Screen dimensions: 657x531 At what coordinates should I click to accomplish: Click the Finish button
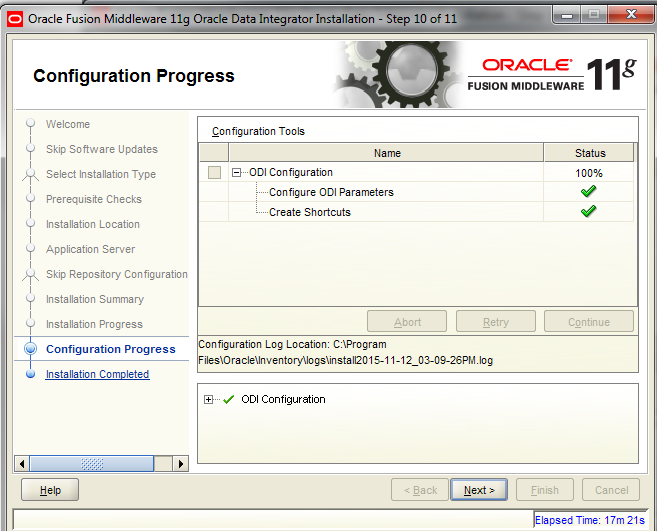544,490
